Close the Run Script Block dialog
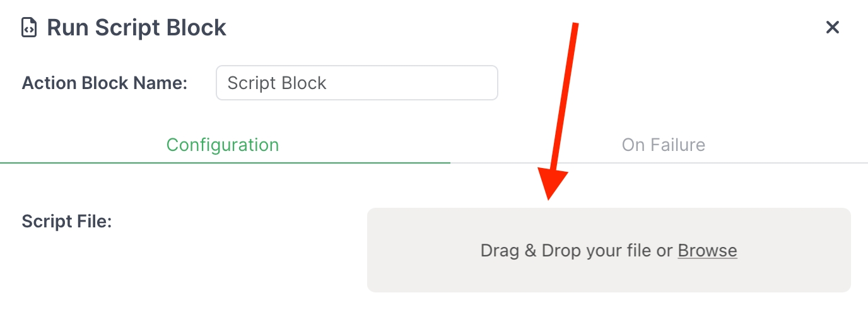The width and height of the screenshot is (868, 312). (x=833, y=27)
